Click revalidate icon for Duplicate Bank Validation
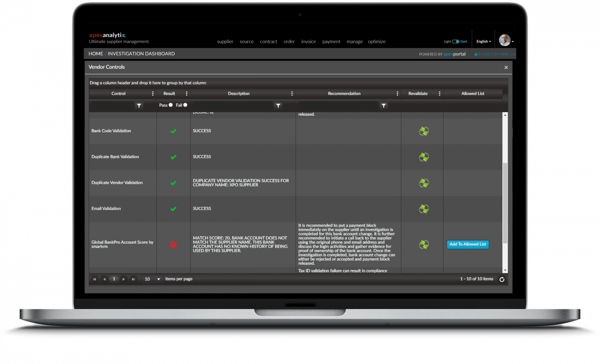Screen dimensions: 600x364 (424, 157)
